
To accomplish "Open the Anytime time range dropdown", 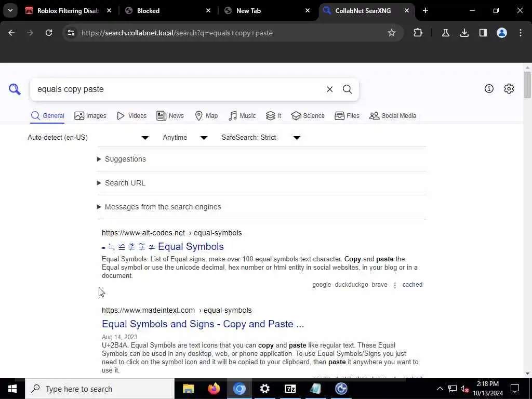I will [185, 137].
